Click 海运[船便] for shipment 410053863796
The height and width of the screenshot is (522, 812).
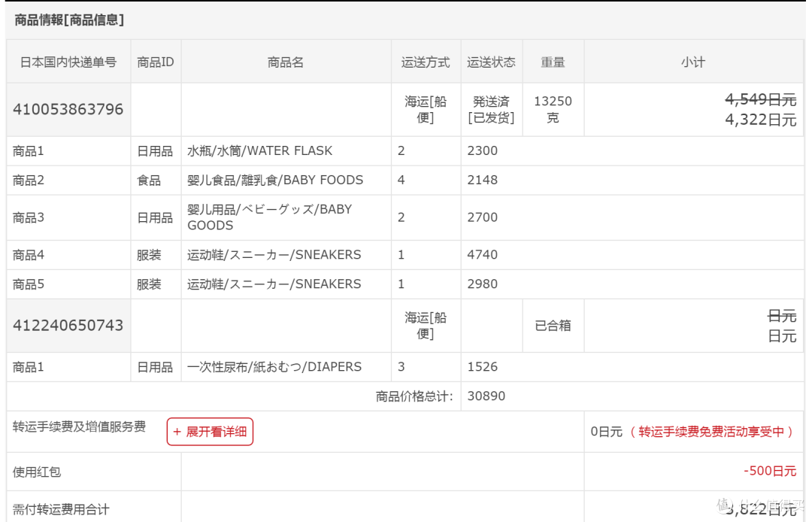pos(426,109)
